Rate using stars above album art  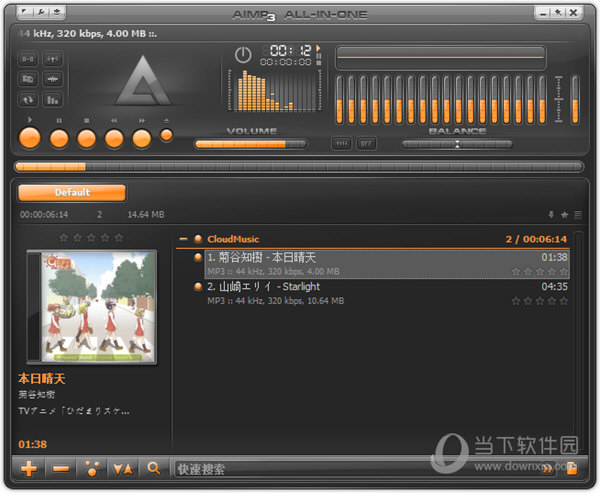point(91,237)
